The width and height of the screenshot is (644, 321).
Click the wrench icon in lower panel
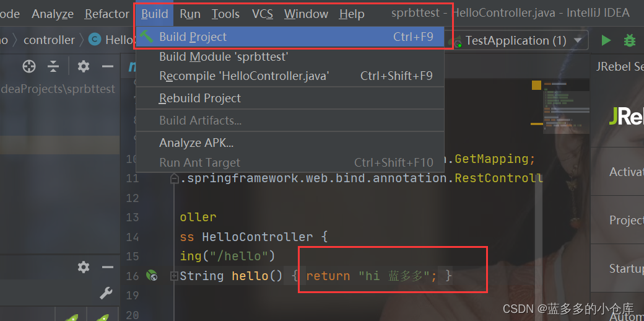[106, 293]
